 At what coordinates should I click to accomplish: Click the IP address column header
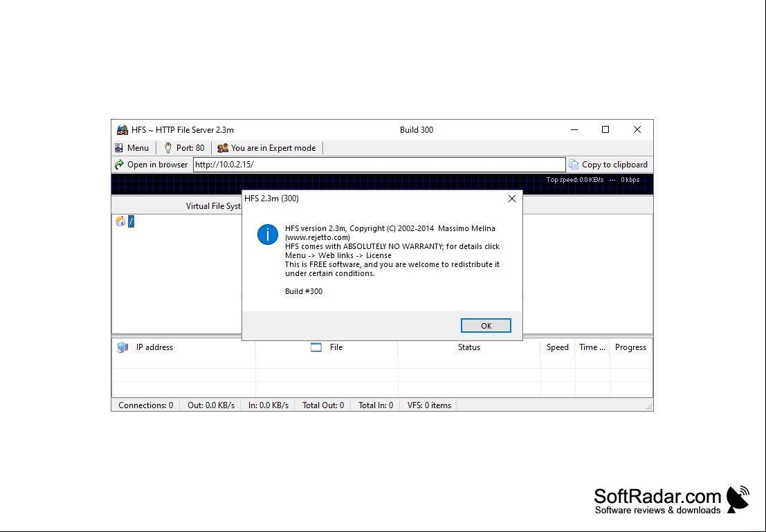point(183,347)
